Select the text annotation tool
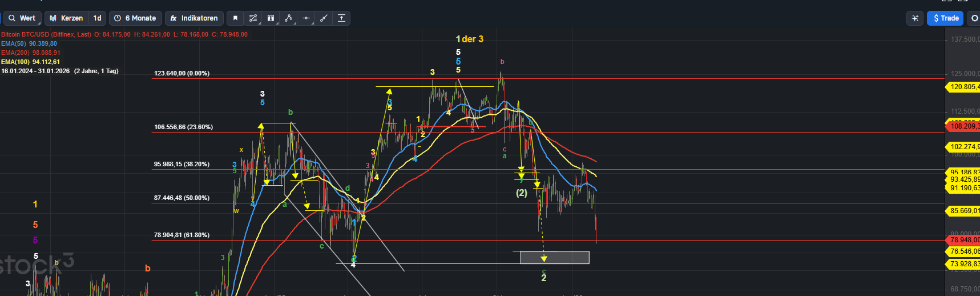This screenshot has width=980, height=296. coord(271,18)
